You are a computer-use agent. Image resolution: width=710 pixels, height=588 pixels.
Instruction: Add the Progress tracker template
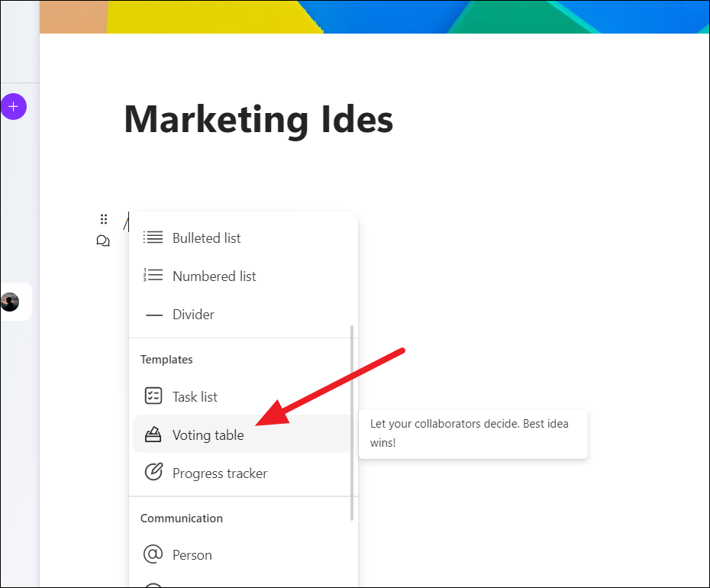click(242, 473)
